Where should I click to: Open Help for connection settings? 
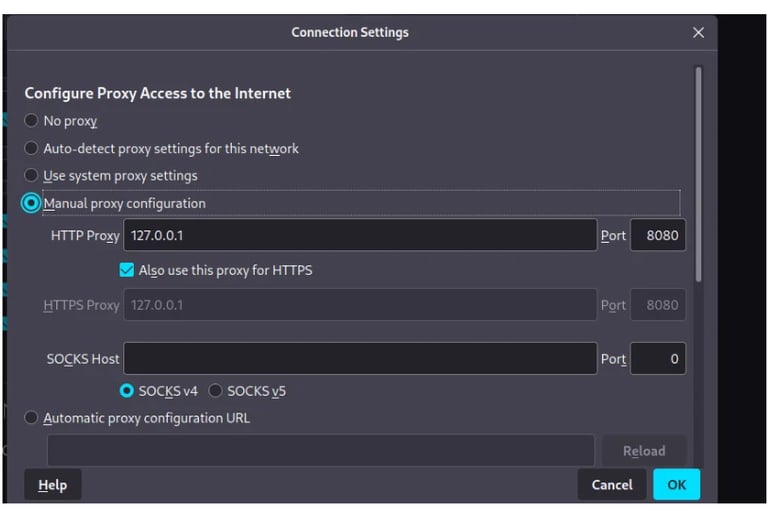click(53, 485)
